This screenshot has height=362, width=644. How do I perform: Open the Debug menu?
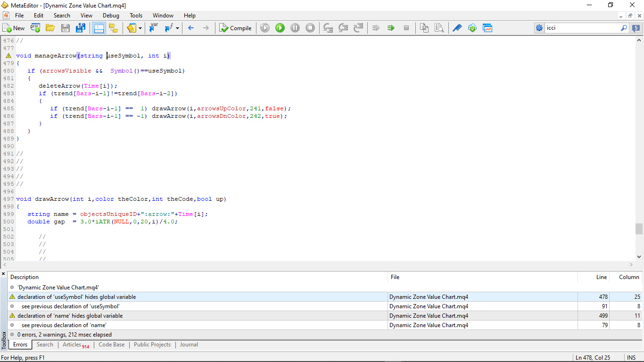pos(111,16)
